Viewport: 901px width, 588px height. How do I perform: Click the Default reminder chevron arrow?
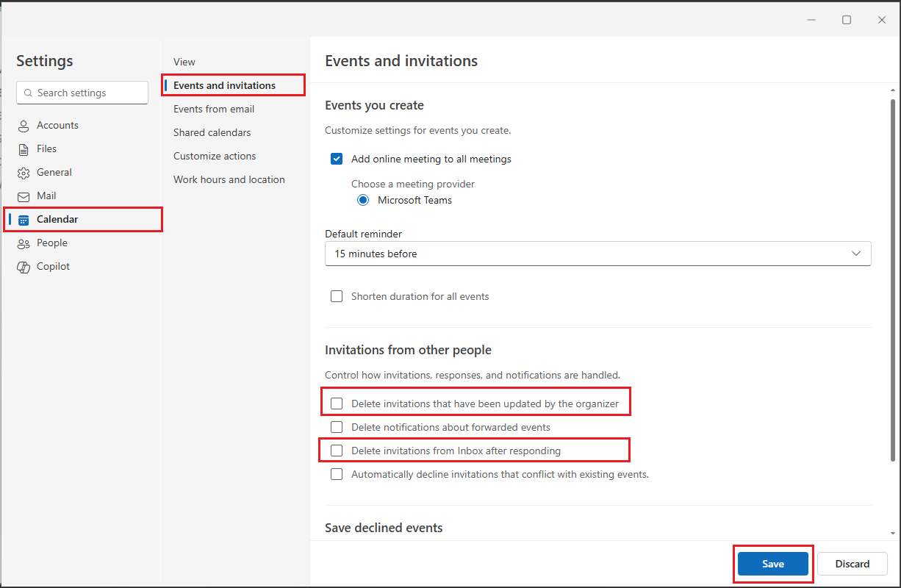[x=856, y=254]
